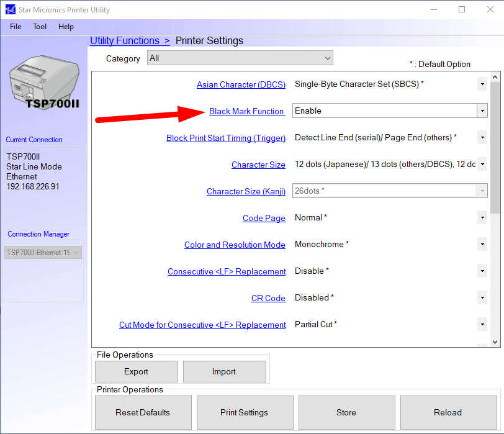Click the 'Connection Manager' heading
The width and height of the screenshot is (504, 434).
coord(38,234)
